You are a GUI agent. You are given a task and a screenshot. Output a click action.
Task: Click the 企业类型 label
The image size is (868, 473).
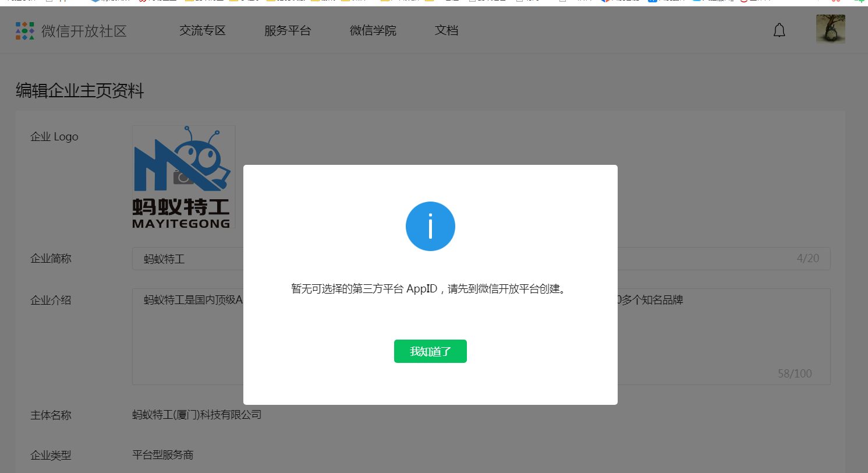point(51,455)
